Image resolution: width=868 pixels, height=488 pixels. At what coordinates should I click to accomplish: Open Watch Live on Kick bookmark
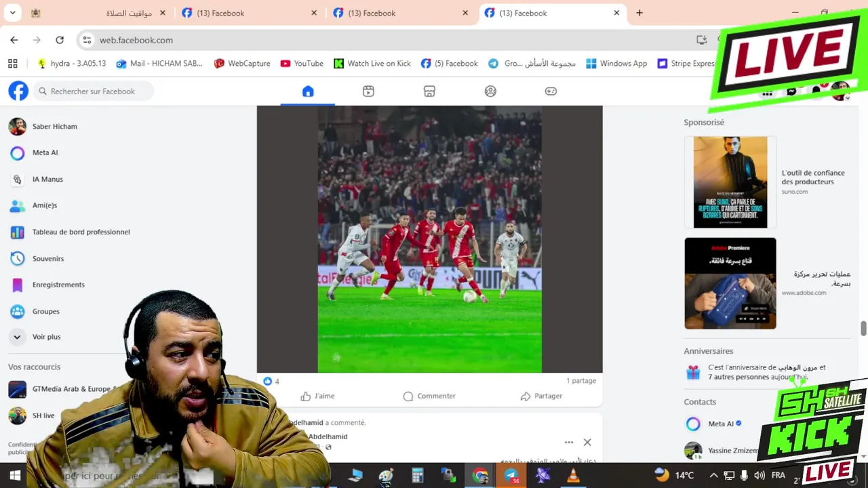click(372, 63)
